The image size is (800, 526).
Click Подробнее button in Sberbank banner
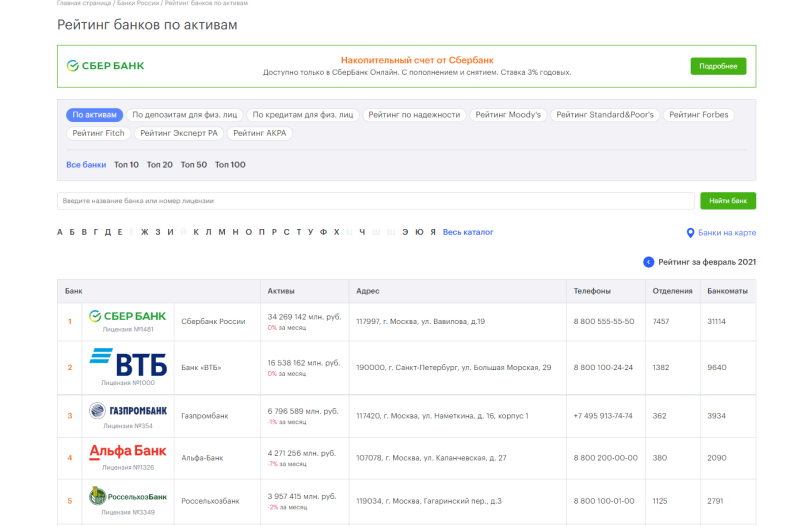[x=718, y=66]
